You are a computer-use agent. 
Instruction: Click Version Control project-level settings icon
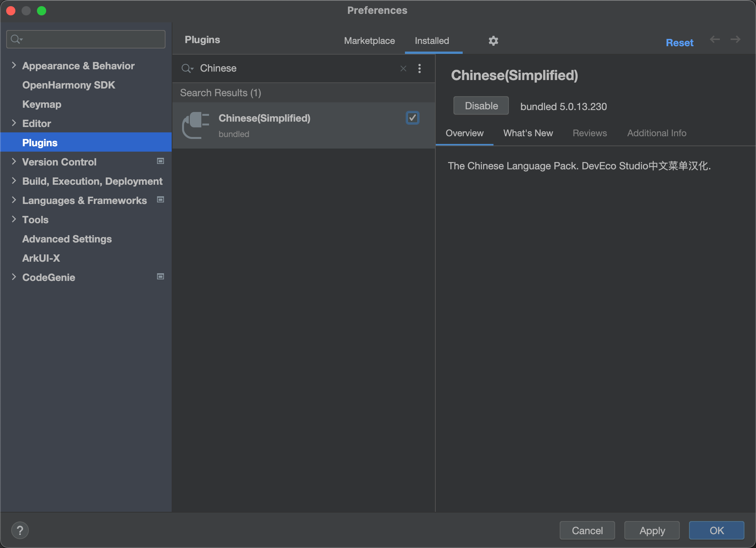(x=161, y=161)
